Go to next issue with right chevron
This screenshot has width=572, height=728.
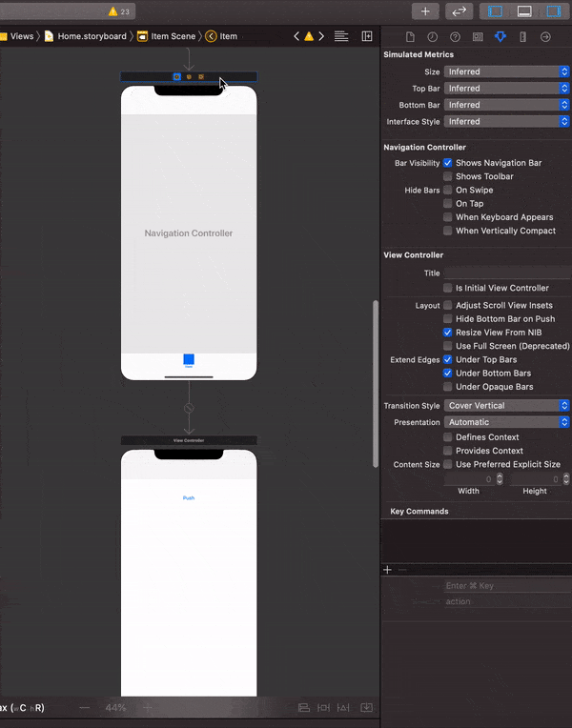(321, 36)
